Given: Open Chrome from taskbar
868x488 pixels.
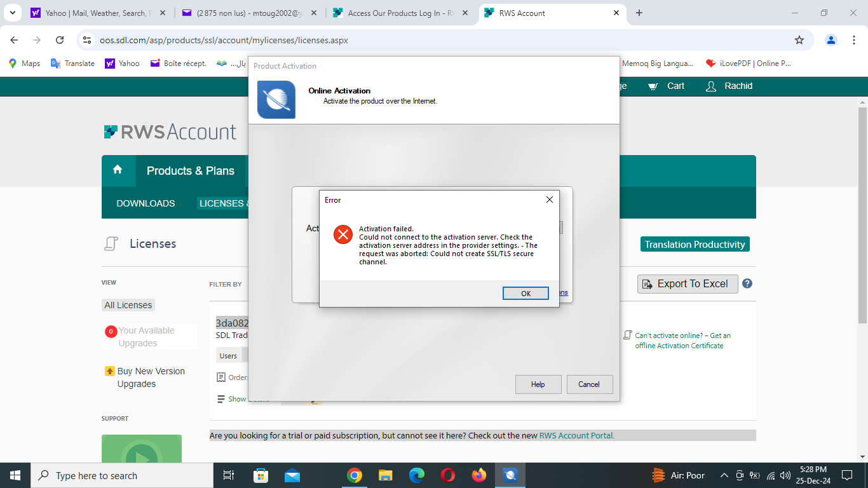Looking at the screenshot, I should point(355,475).
